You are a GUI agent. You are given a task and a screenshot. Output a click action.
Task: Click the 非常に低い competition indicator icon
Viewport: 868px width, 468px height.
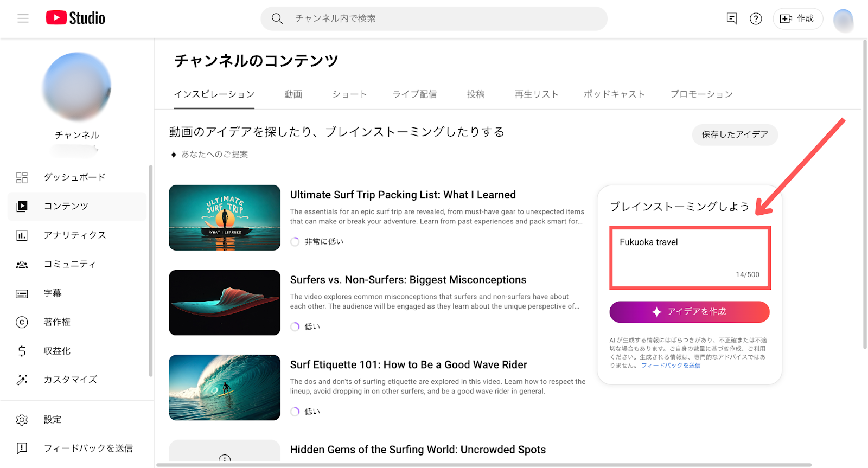click(x=295, y=242)
